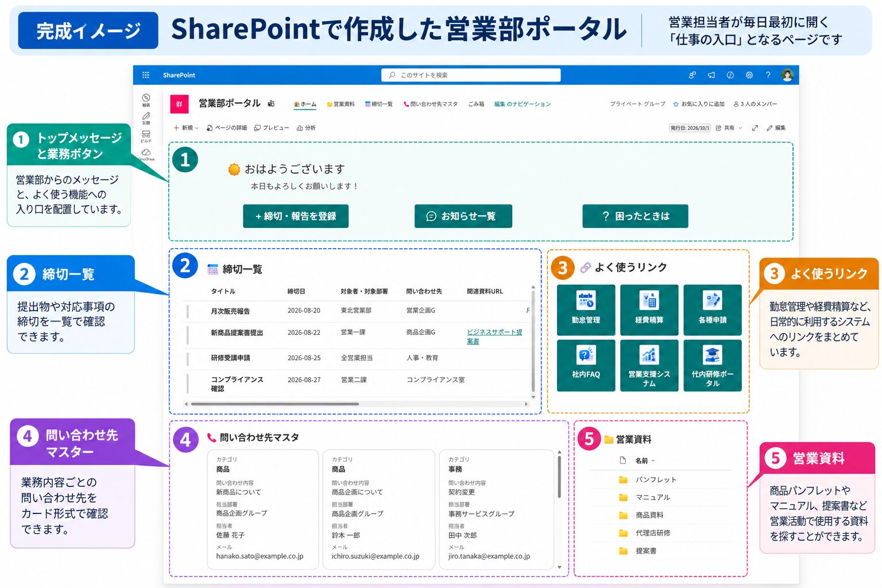The image size is (882, 588).
Task: Click お気に入りに追加 to favorite the site
Action: [698, 104]
